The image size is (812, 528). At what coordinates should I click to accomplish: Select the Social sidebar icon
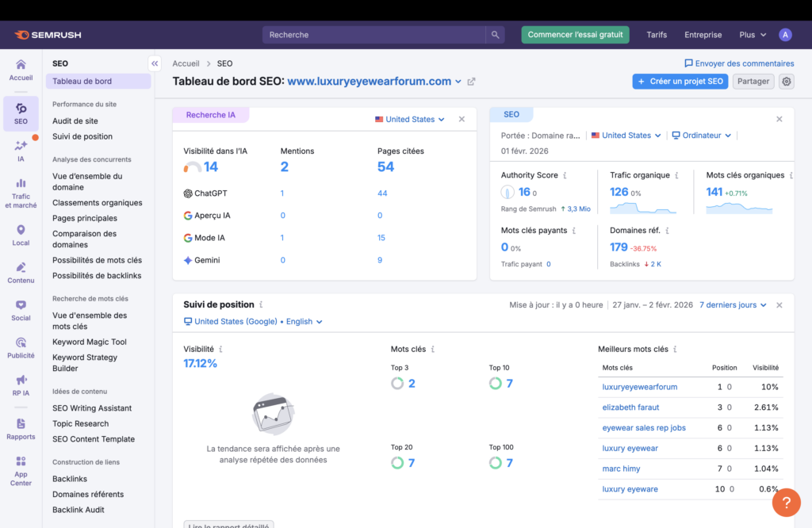point(21,307)
